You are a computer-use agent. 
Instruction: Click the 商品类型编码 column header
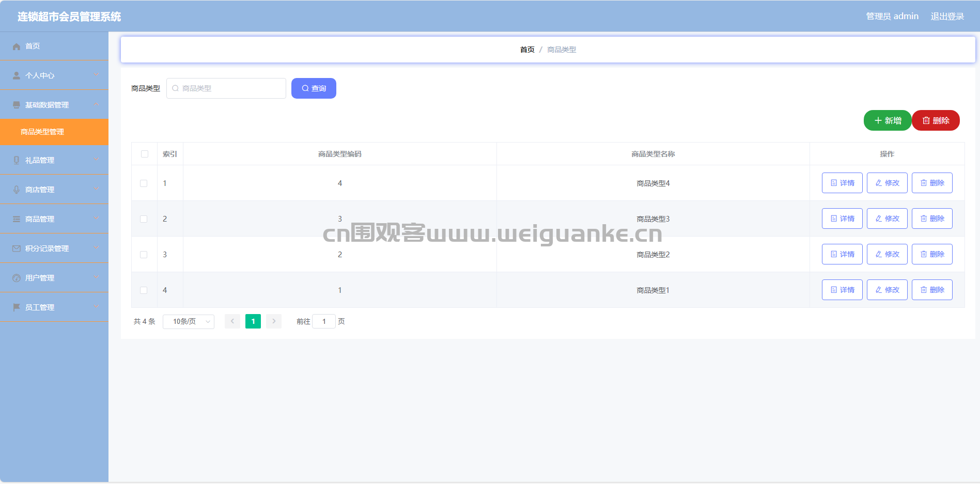(340, 154)
